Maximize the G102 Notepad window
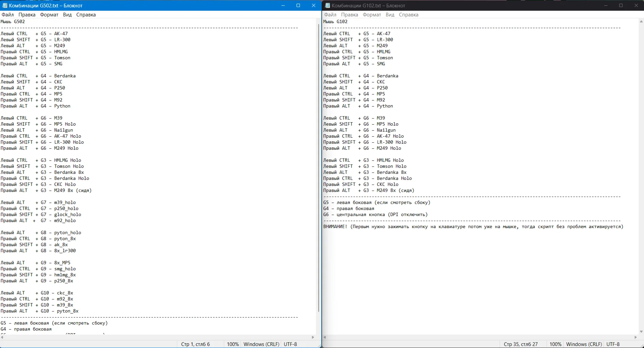Screen dimensions: 644x348 621,6
